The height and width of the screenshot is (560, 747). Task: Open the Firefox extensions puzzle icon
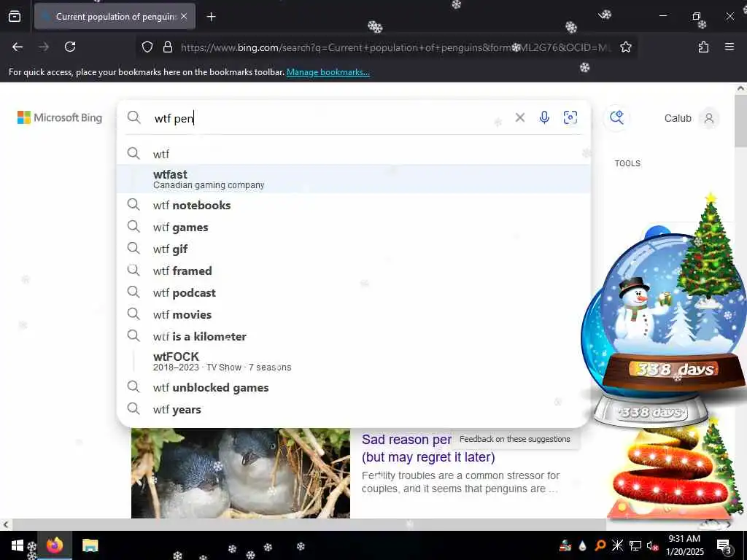[703, 47]
